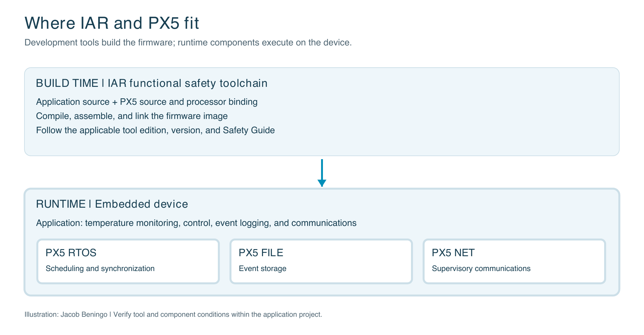
Task: Select the 'RUNTIME | Embedded device' heading
Action: pyautogui.click(x=112, y=204)
